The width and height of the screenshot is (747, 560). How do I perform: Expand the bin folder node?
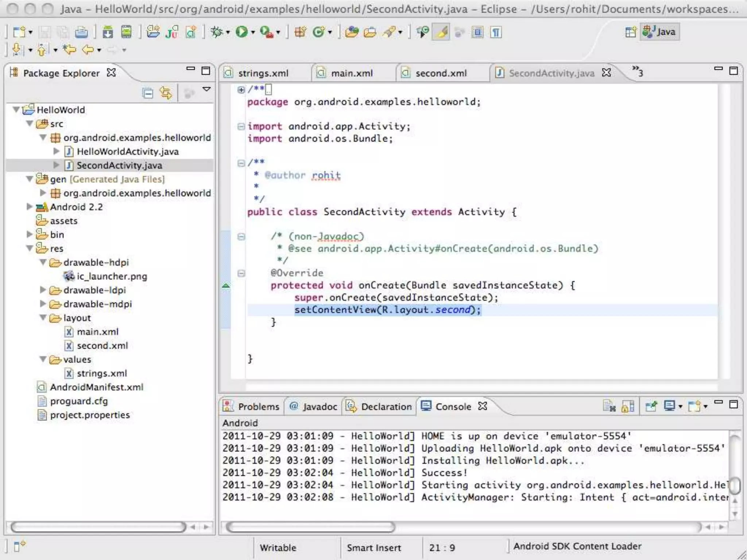click(x=30, y=234)
